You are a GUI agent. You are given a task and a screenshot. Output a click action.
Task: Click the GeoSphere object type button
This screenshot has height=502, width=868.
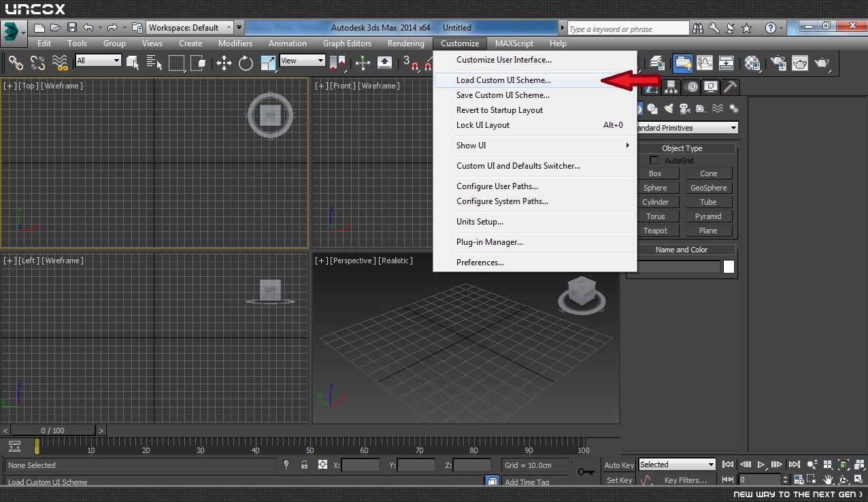coord(708,188)
